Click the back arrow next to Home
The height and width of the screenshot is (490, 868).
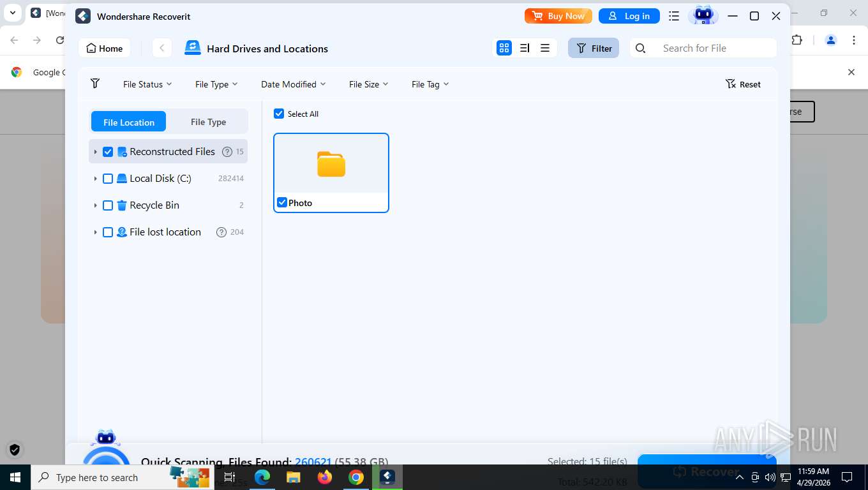point(162,48)
